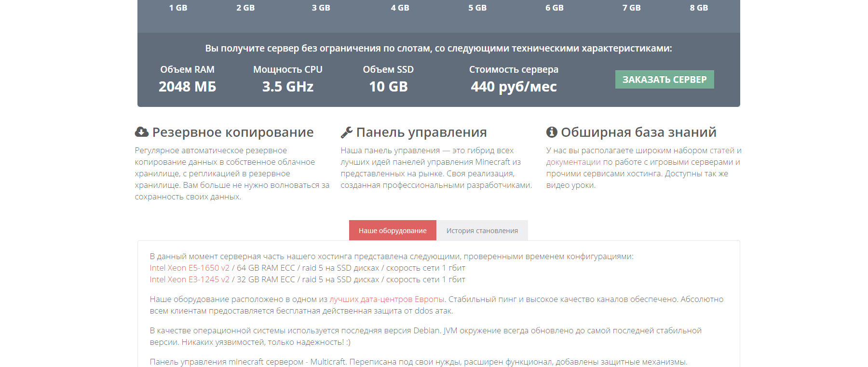Click the Intel Xeon E3-1245 v2 link
This screenshot has height=367, width=868.
pos(190,279)
